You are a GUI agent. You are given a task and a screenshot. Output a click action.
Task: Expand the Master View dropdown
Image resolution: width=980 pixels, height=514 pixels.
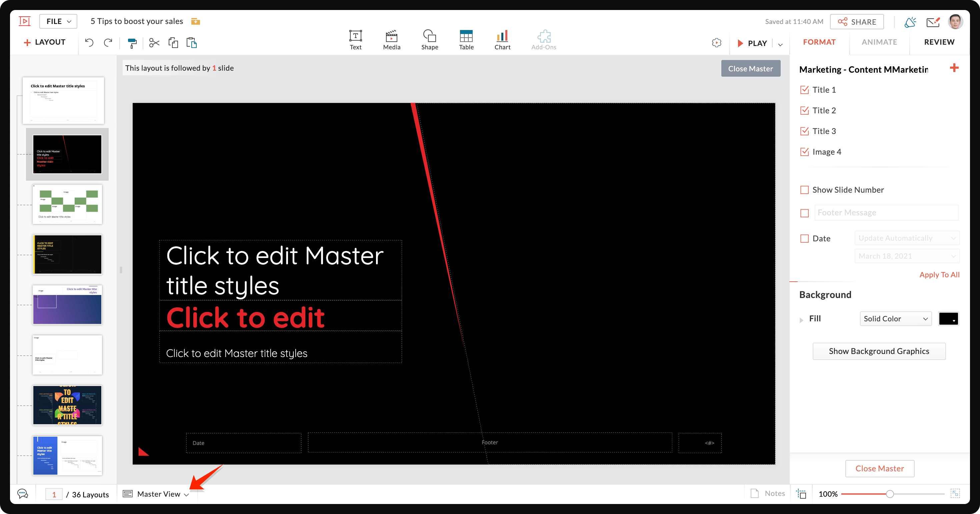tap(187, 494)
